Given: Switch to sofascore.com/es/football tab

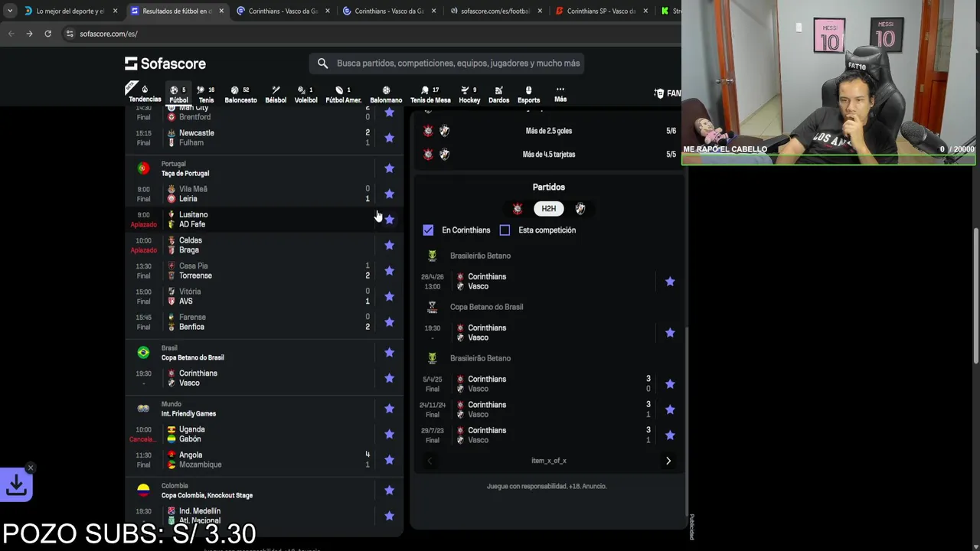Looking at the screenshot, I should click(x=495, y=11).
